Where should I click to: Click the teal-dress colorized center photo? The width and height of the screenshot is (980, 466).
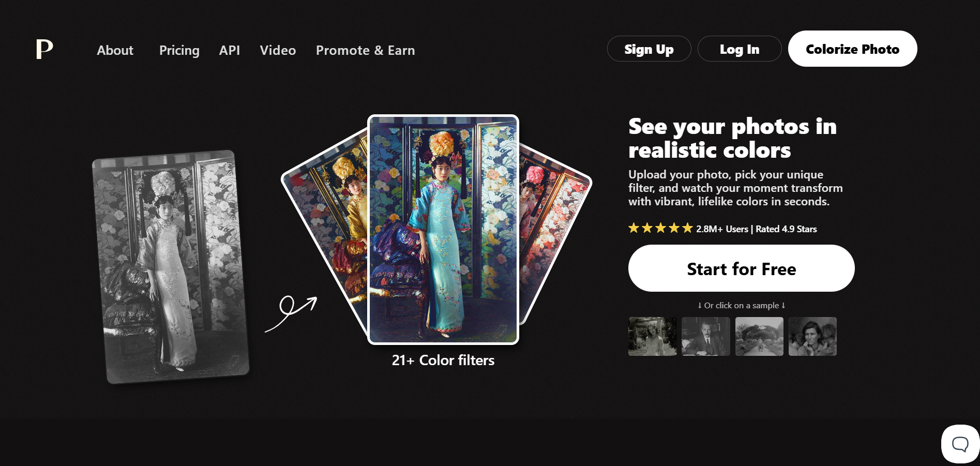pyautogui.click(x=443, y=230)
